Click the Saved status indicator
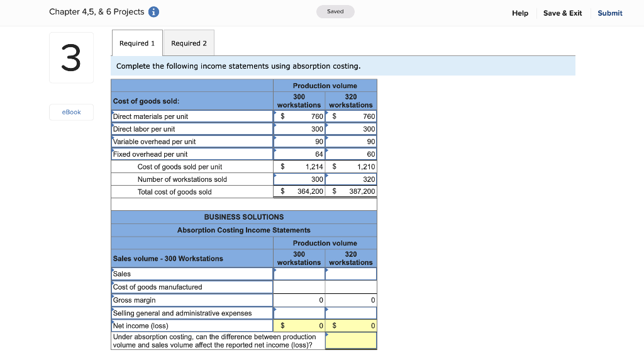This screenshot has width=644, height=355. (335, 11)
